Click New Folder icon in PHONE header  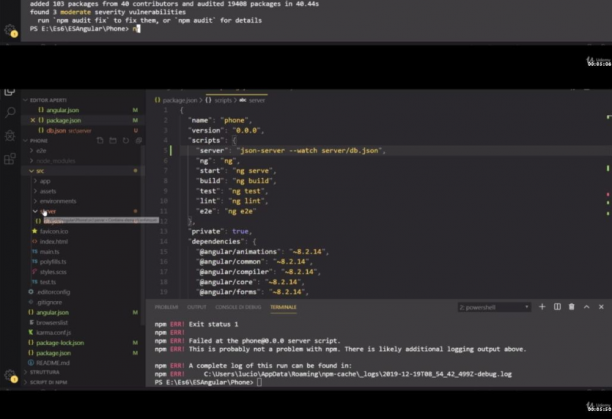113,140
